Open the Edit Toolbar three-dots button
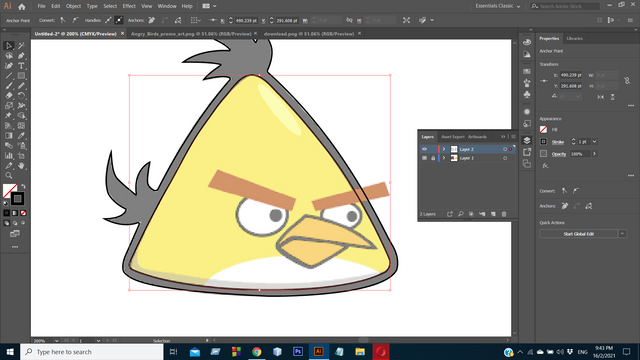The height and width of the screenshot is (360, 640). click(15, 247)
